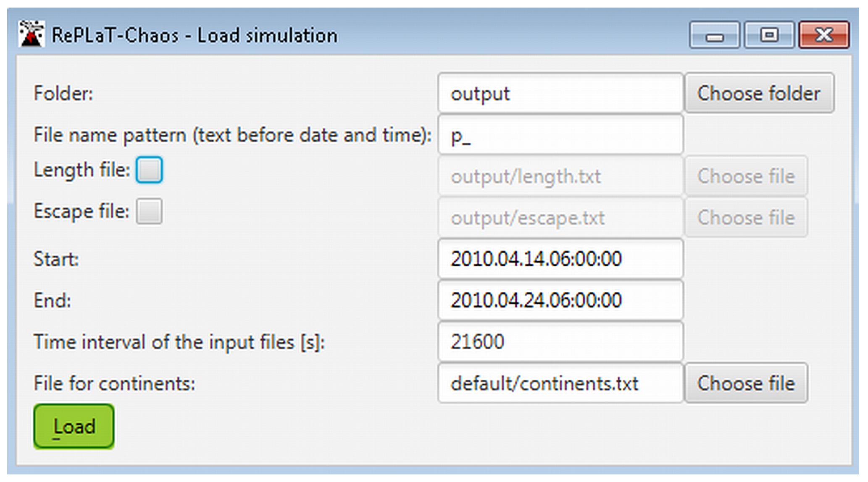
Task: Minimize the Load simulation window
Action: (x=714, y=35)
